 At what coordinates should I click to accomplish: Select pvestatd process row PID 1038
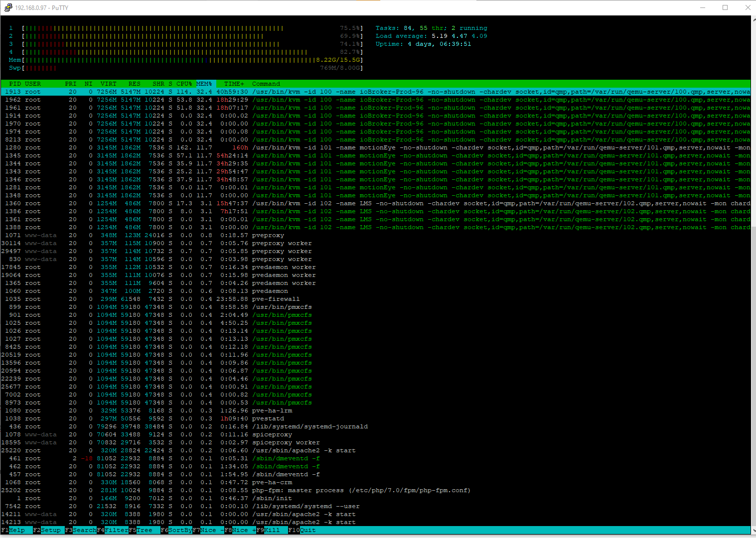pyautogui.click(x=376, y=418)
